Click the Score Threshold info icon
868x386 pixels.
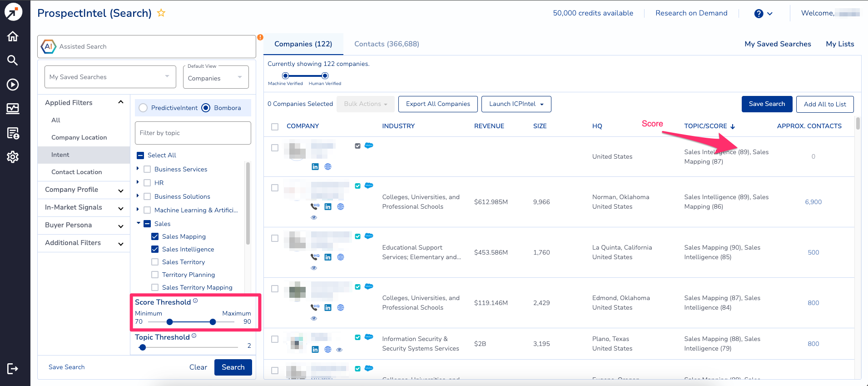tap(195, 301)
